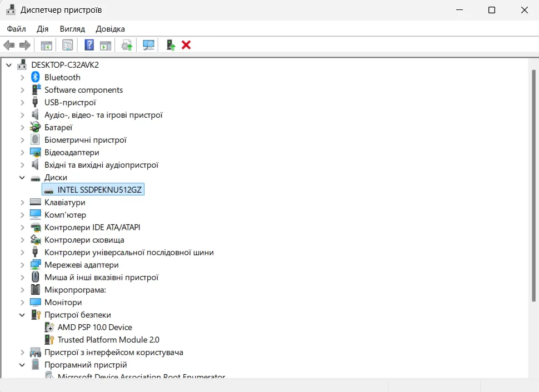Open the Дія menu
539x392 pixels.
pyautogui.click(x=43, y=29)
